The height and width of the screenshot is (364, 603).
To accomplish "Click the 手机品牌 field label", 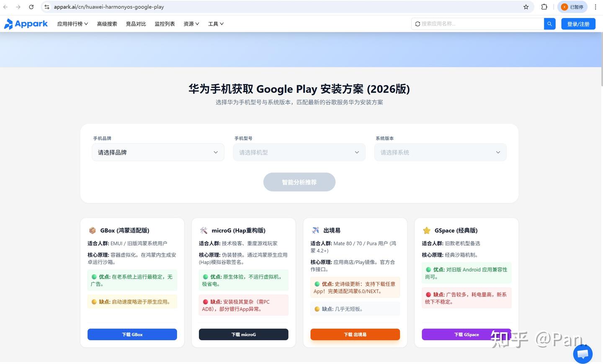I will [102, 138].
